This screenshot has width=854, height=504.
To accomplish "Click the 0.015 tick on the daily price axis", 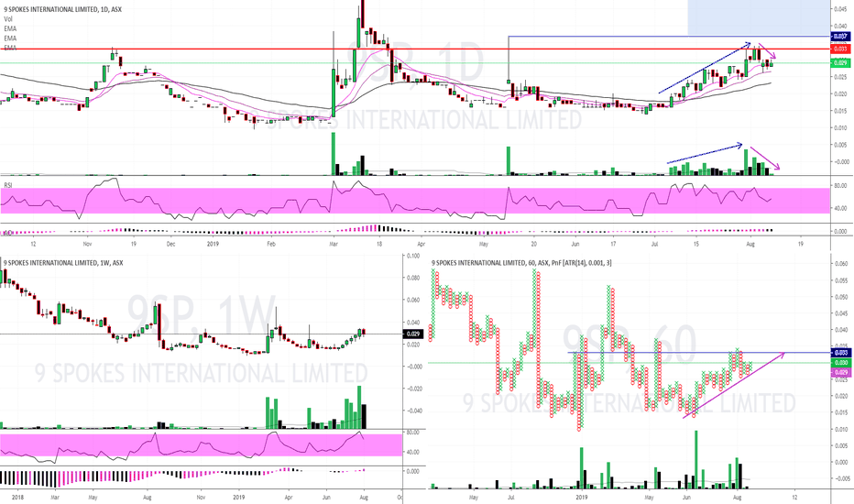I will coord(841,111).
